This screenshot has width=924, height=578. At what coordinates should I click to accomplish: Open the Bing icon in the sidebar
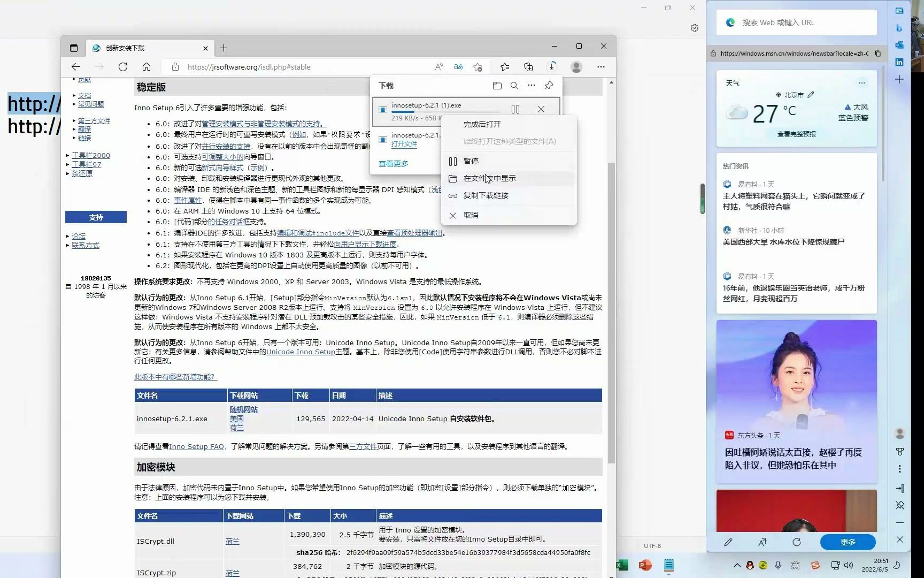click(x=899, y=28)
